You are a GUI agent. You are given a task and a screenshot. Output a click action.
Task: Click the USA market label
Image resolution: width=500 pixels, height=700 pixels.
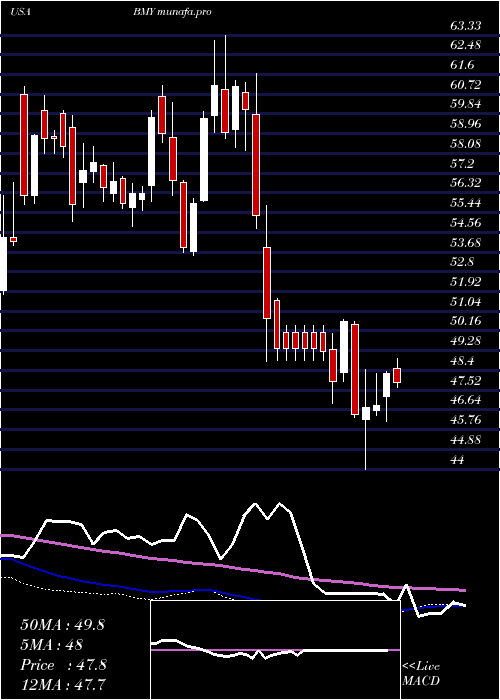point(20,12)
